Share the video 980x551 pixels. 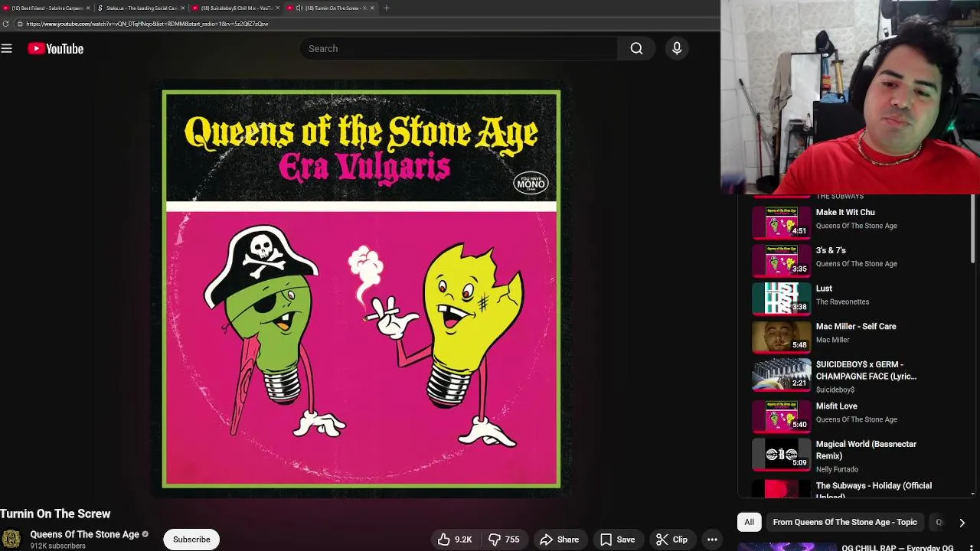[560, 540]
